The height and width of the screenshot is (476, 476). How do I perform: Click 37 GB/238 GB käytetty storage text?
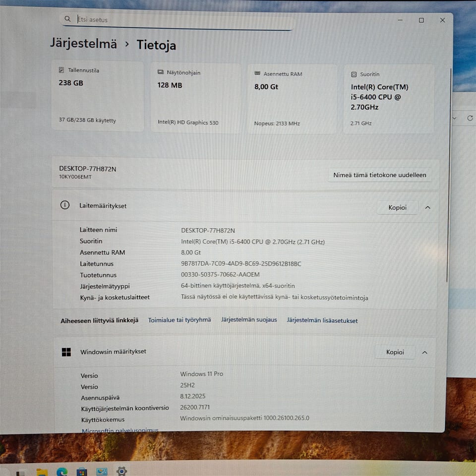(x=87, y=120)
